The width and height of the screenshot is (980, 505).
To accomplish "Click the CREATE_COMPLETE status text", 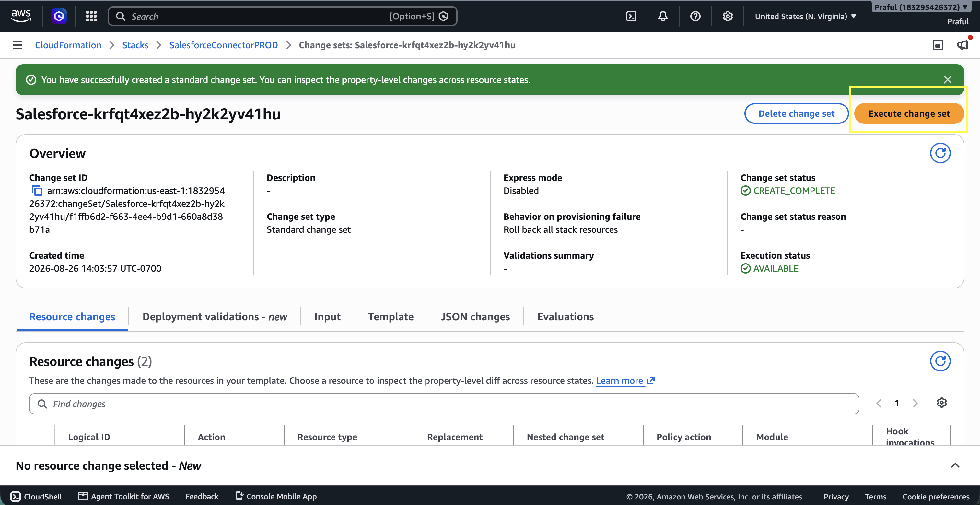I will [794, 190].
